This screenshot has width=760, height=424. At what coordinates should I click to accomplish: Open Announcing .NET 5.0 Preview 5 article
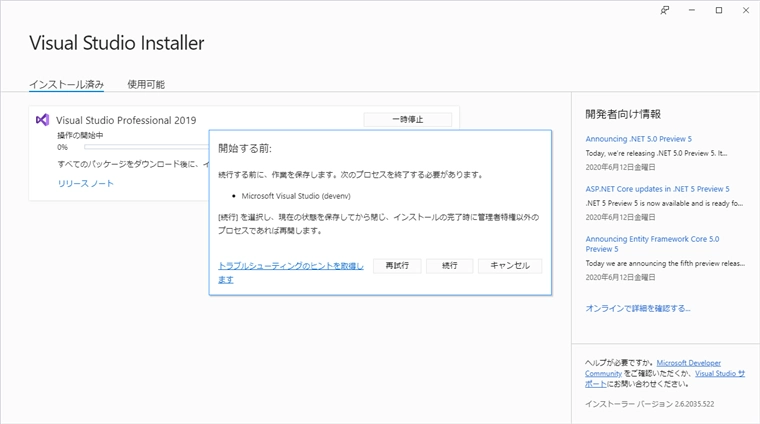click(x=638, y=139)
